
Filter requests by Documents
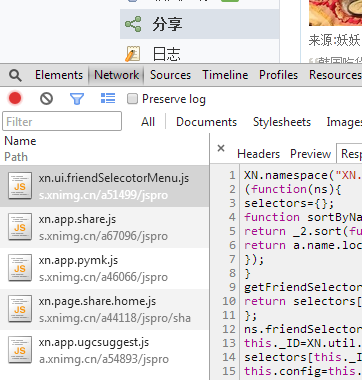click(206, 122)
